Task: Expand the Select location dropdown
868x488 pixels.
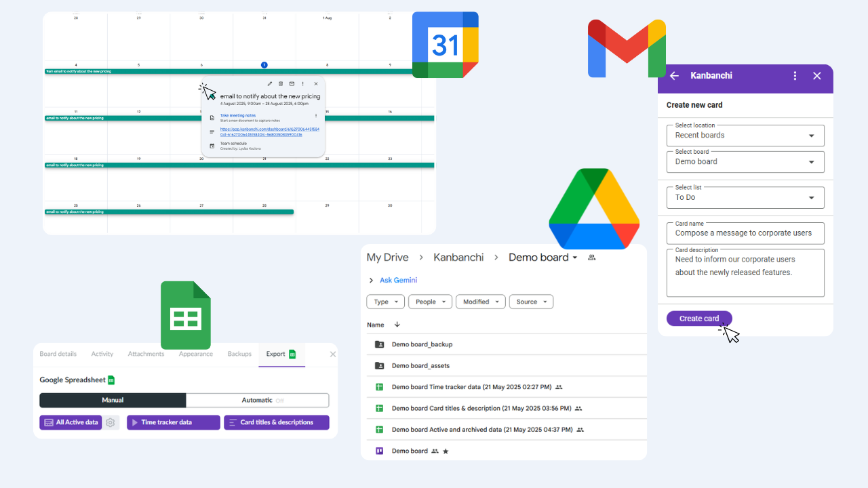Action: (x=745, y=135)
